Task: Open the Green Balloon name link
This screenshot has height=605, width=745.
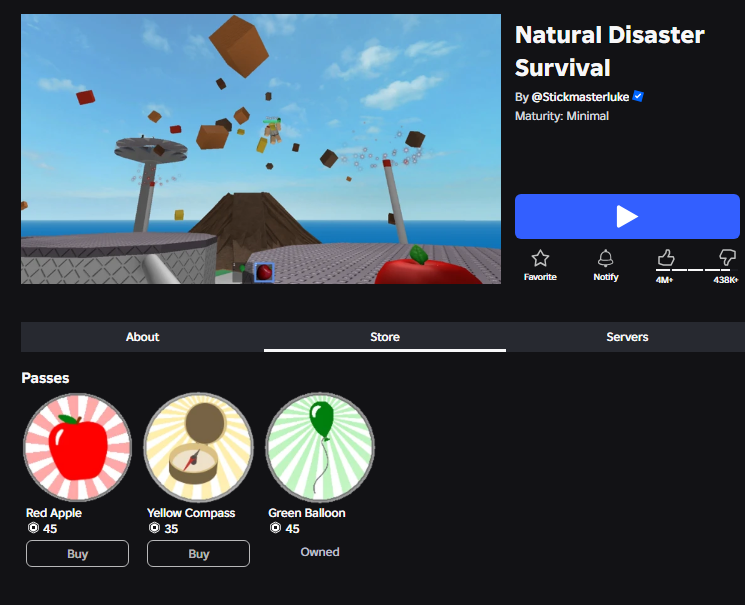Action: click(x=307, y=513)
